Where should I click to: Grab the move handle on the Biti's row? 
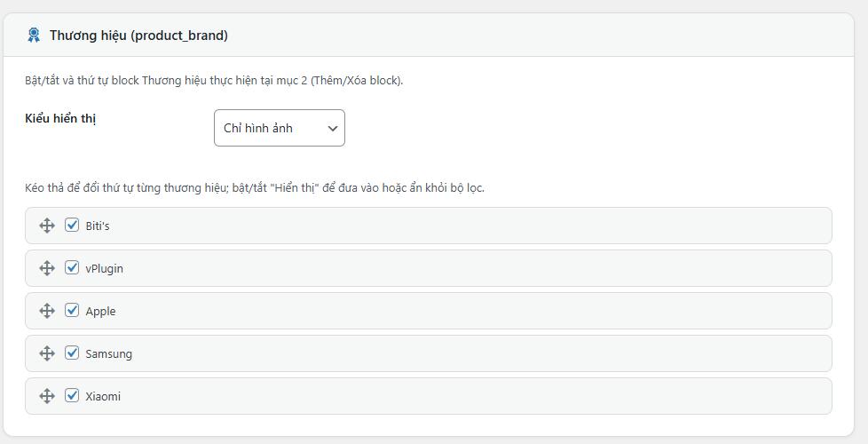pyautogui.click(x=47, y=226)
